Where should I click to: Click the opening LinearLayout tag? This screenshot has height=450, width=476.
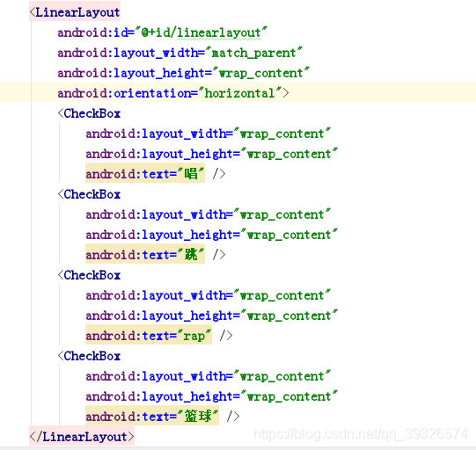(75, 11)
